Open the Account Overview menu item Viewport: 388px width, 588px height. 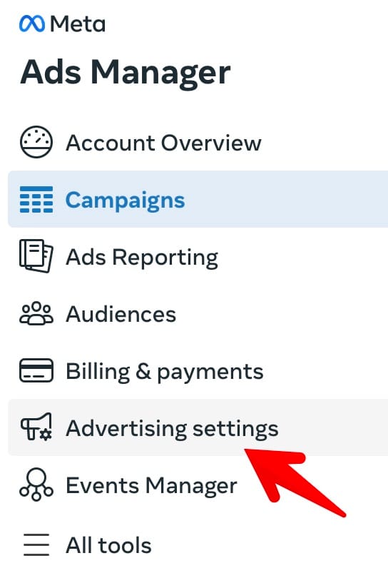198,143
